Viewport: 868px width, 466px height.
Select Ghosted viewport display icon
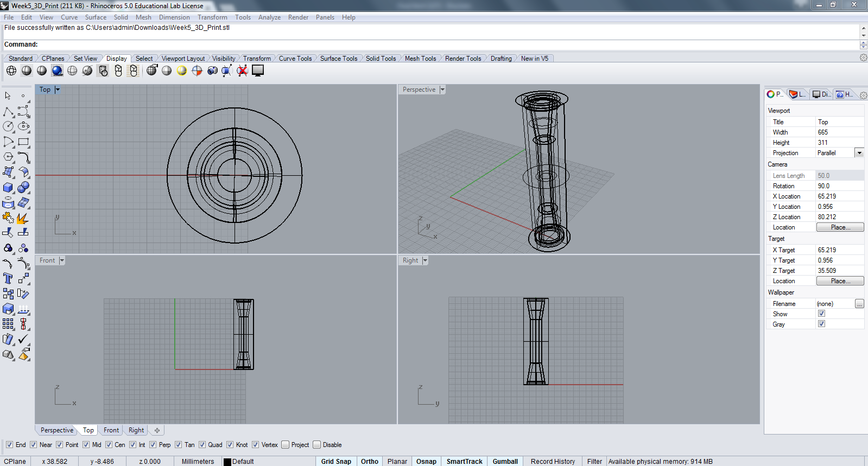(x=72, y=71)
